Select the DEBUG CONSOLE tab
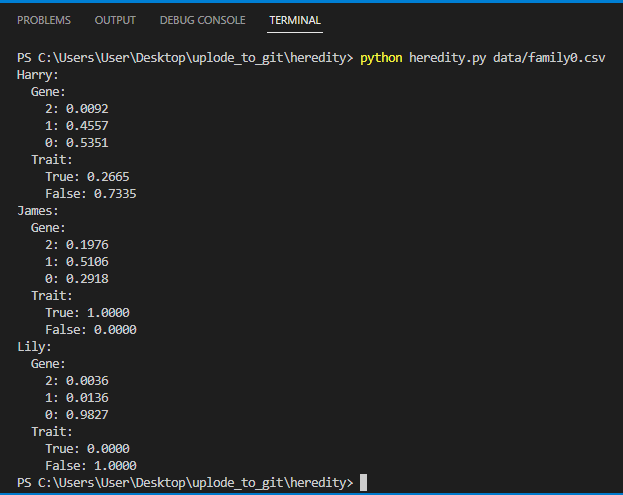The height and width of the screenshot is (495, 623). 204,20
